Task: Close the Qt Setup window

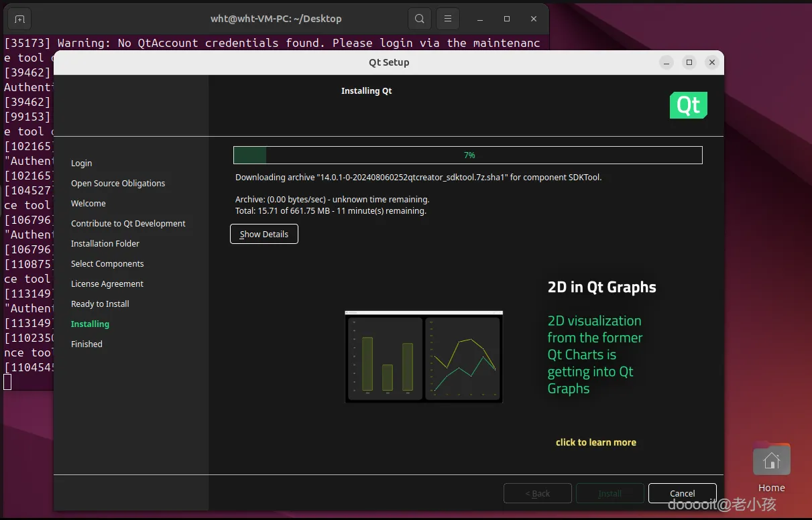Action: (x=712, y=62)
